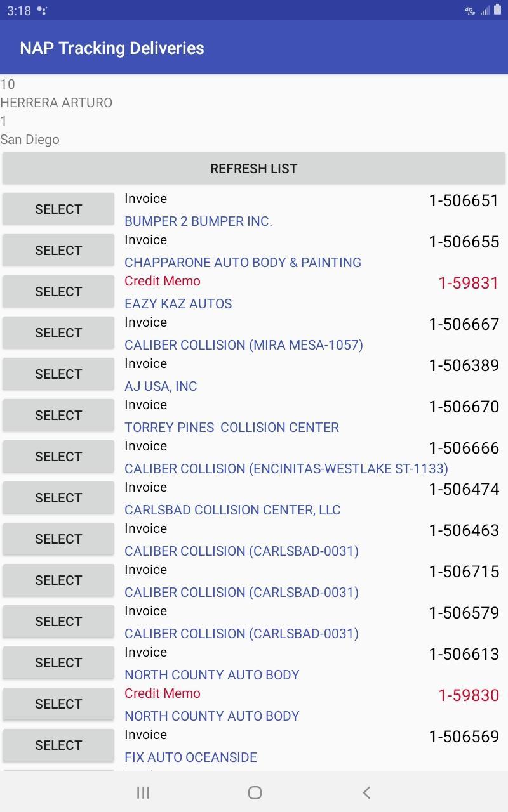Tap the NAP Tracking Deliveries title
The height and width of the screenshot is (812, 508).
coord(112,48)
